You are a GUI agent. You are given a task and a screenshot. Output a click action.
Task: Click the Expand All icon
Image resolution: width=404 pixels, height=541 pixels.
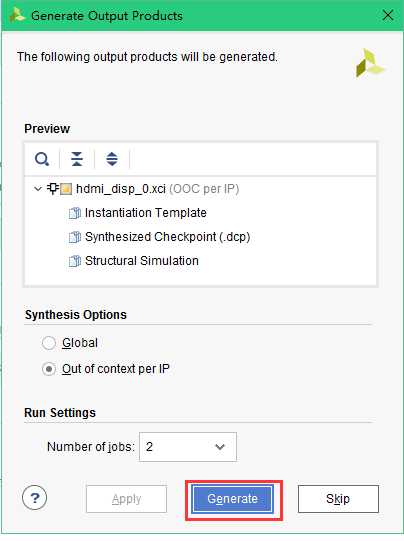click(x=112, y=159)
